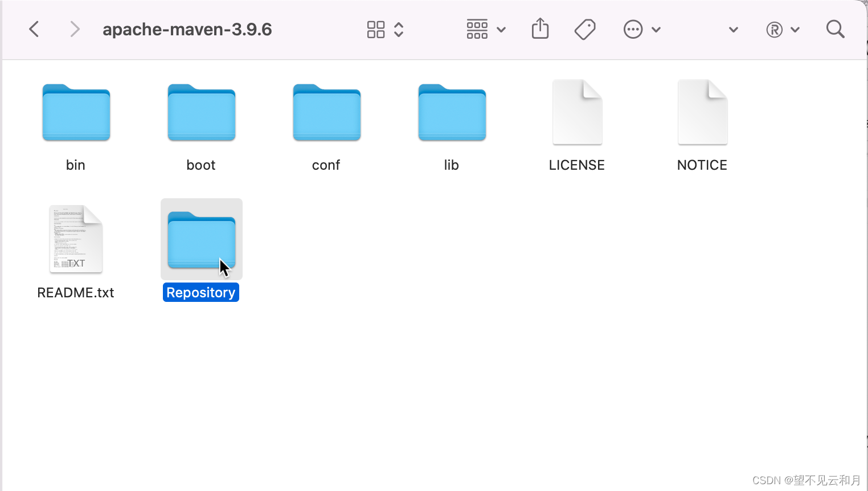Image resolution: width=868 pixels, height=491 pixels.
Task: Select the NOTICE file icon
Action: pyautogui.click(x=703, y=112)
